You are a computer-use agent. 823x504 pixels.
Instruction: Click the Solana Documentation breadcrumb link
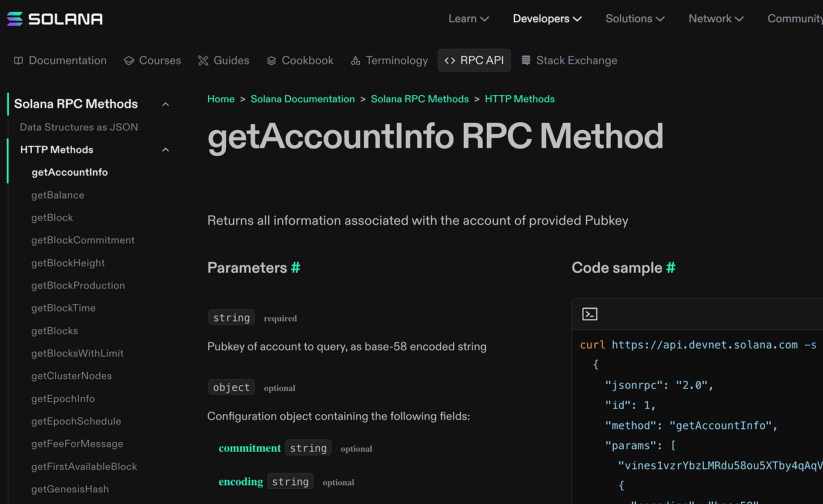[x=303, y=99]
